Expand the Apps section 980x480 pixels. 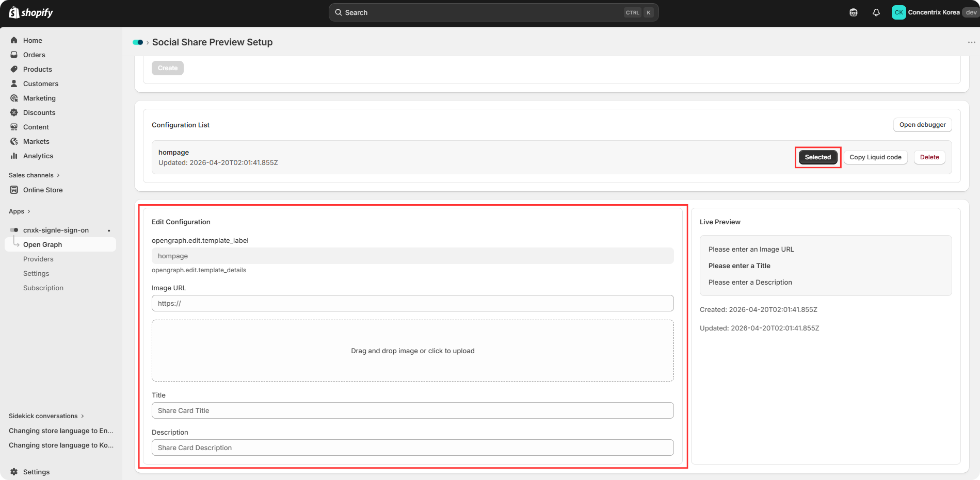pos(20,211)
